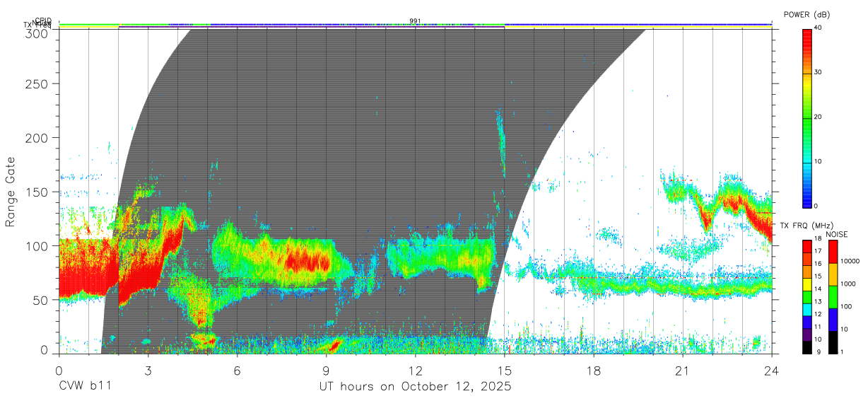Click the POWER (dB) legend title
This screenshot has width=868, height=401.
click(x=806, y=14)
